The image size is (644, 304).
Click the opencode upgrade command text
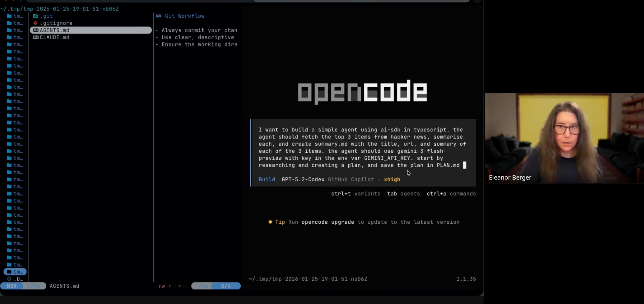click(327, 222)
